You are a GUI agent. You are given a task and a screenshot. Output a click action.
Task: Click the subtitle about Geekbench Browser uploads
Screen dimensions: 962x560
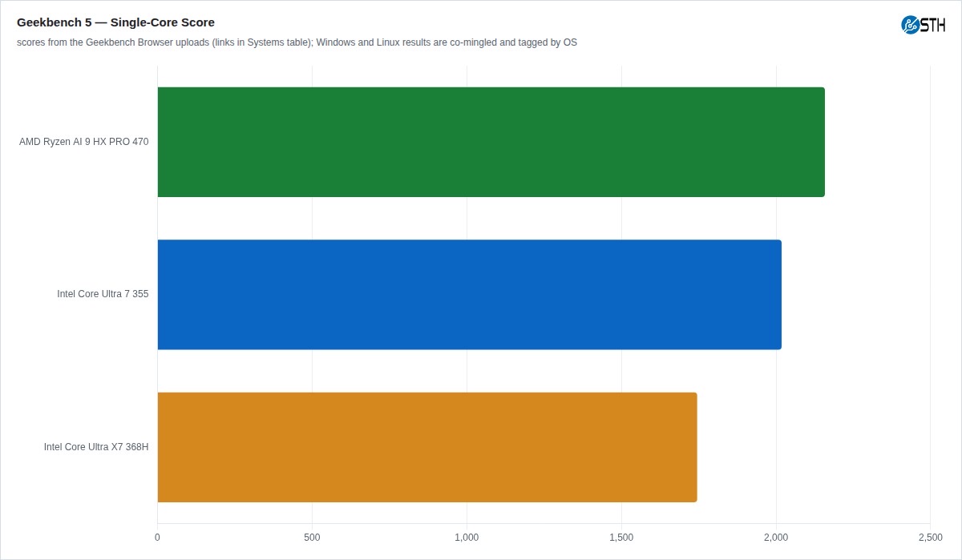click(297, 42)
